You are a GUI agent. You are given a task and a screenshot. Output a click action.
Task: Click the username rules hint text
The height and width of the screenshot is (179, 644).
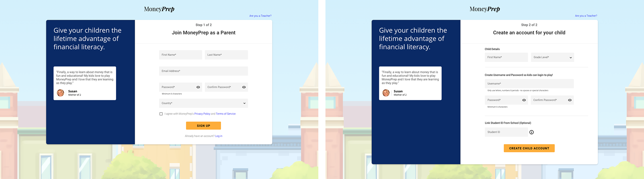click(518, 91)
